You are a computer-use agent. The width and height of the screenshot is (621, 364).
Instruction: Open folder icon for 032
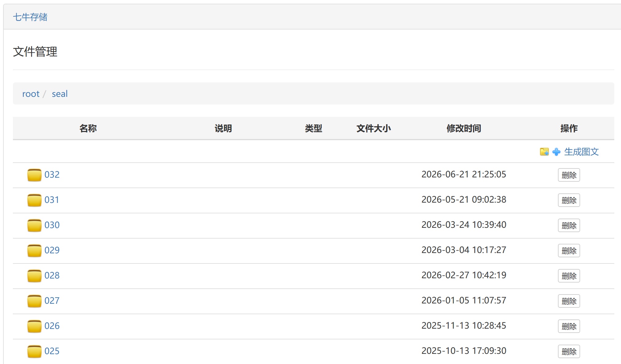pyautogui.click(x=34, y=175)
